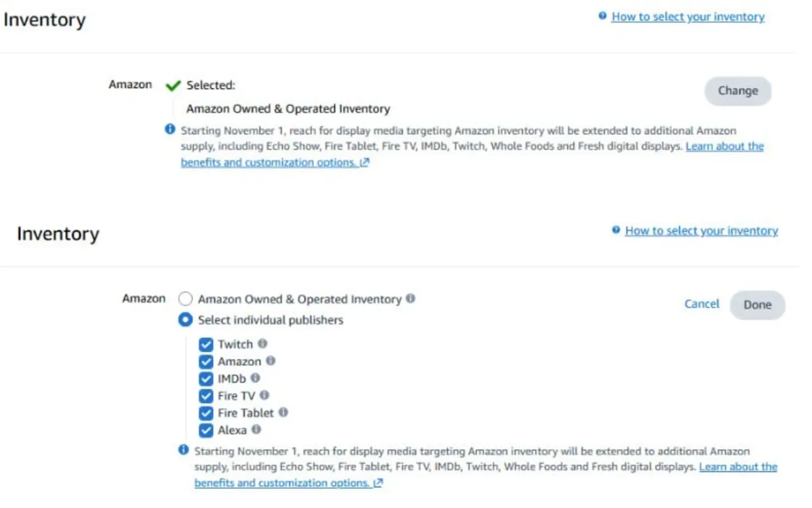Click the Fire TV info icon
The height and width of the screenshot is (508, 812).
coord(264,396)
